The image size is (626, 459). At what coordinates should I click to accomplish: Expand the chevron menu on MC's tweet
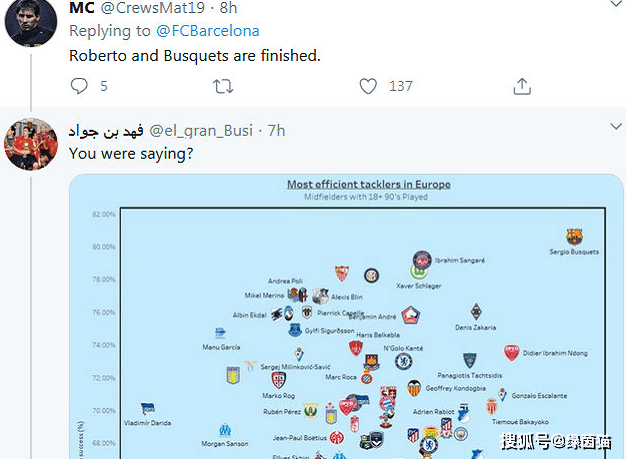click(x=616, y=4)
